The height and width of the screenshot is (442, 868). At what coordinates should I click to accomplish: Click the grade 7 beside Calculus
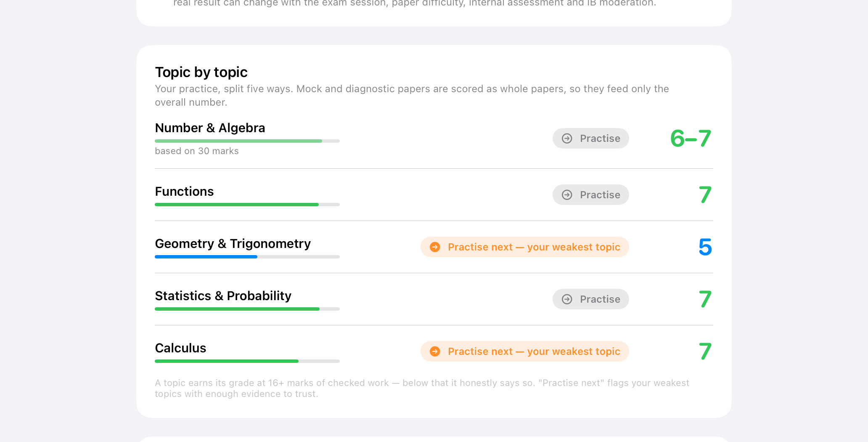[x=705, y=351]
